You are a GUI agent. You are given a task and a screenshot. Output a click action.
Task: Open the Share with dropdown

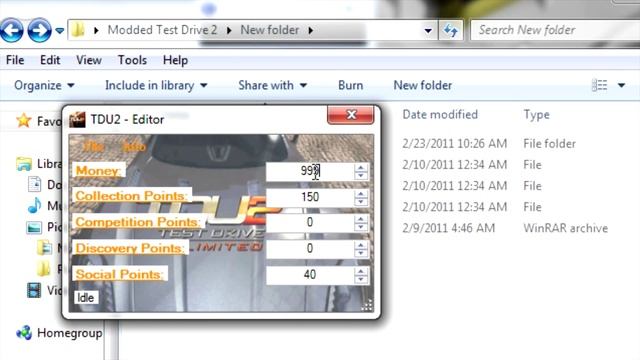click(272, 85)
